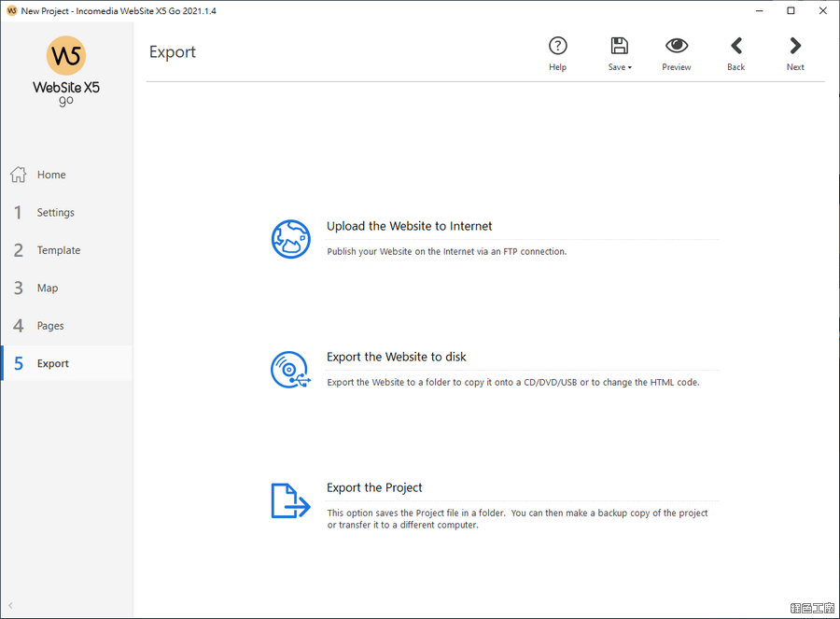The image size is (840, 619).
Task: Click the Export the Project file icon
Action: coord(290,500)
